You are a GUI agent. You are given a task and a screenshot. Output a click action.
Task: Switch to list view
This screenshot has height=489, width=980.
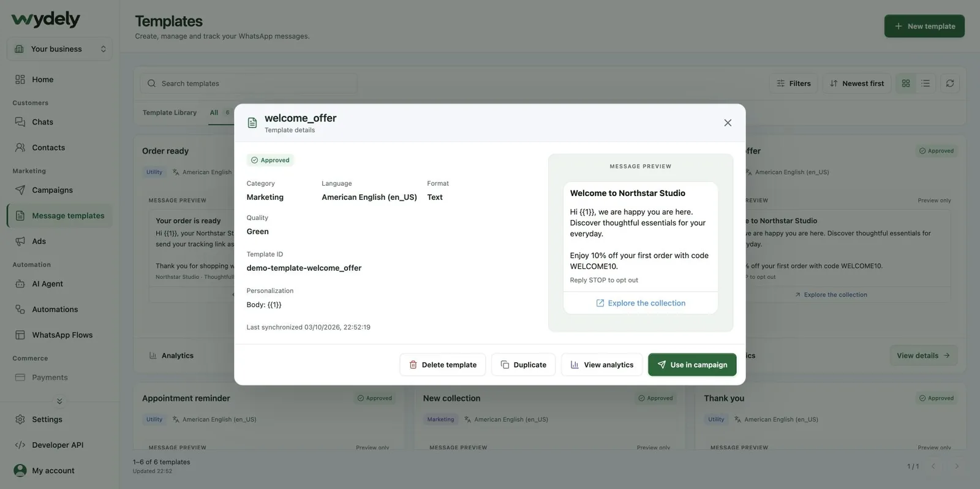925,83
